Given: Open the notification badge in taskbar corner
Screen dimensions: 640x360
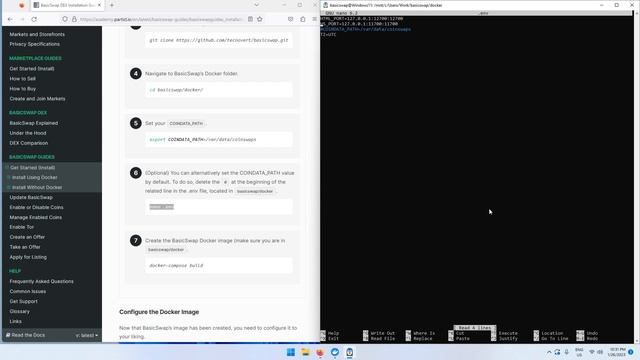Looking at the screenshot, I should point(631,352).
